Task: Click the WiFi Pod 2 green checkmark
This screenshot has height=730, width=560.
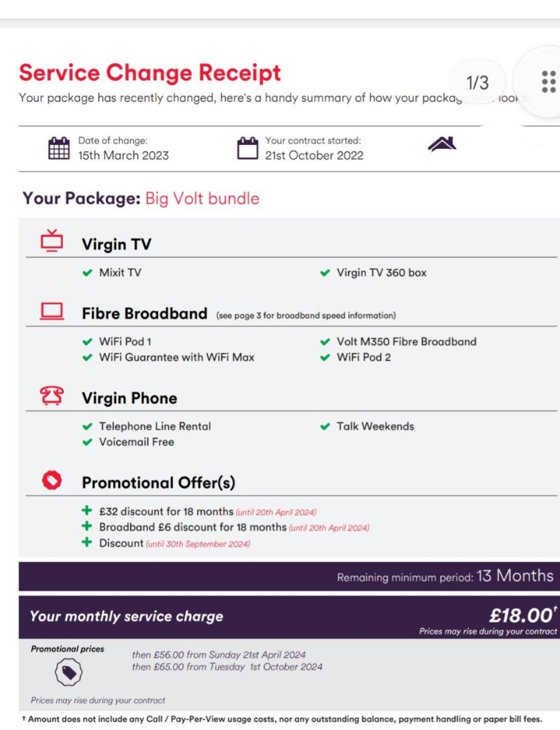Action: click(325, 357)
